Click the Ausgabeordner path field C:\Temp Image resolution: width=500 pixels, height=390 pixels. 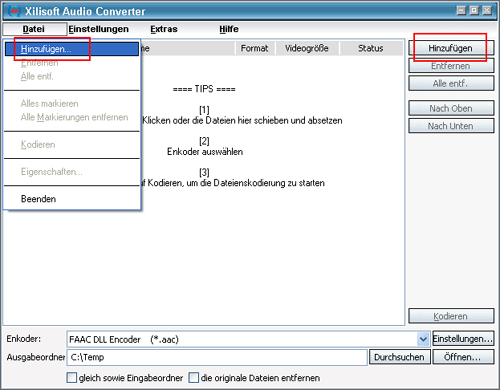point(217,357)
